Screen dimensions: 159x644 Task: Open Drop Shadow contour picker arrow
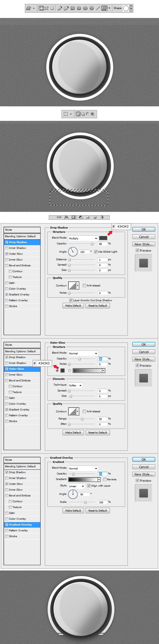click(78, 286)
